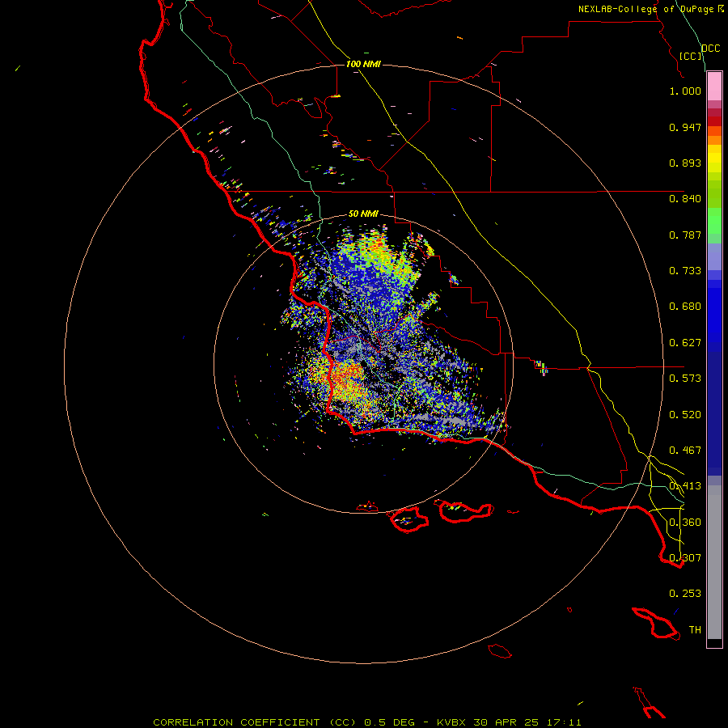Select the 0.840 scale value

pyautogui.click(x=685, y=199)
